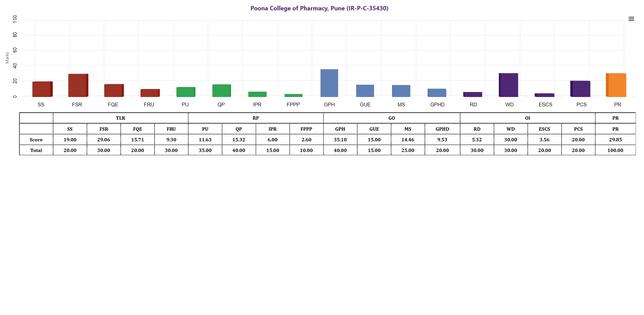Click the orange PR bar

click(x=616, y=85)
